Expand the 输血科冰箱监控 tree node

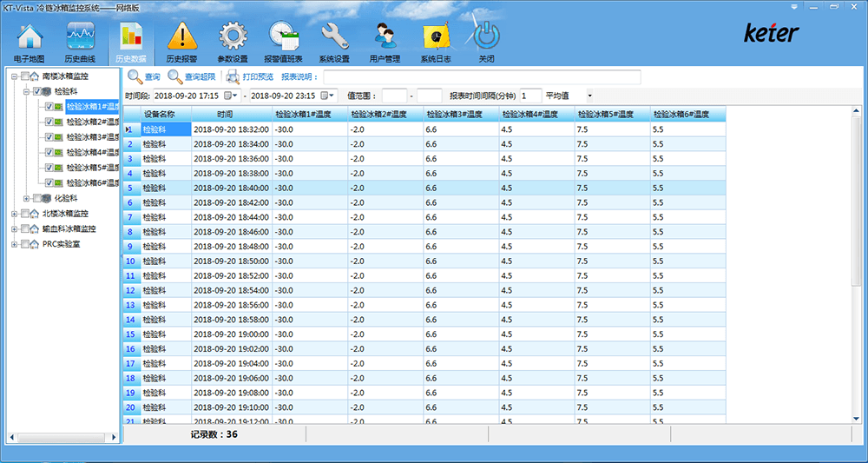[15, 228]
